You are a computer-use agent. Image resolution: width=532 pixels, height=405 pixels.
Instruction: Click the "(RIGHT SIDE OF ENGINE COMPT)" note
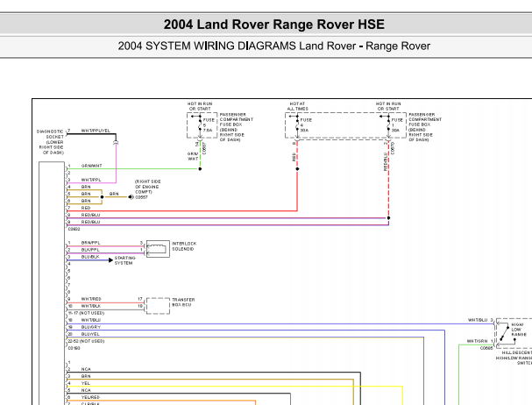[148, 187]
